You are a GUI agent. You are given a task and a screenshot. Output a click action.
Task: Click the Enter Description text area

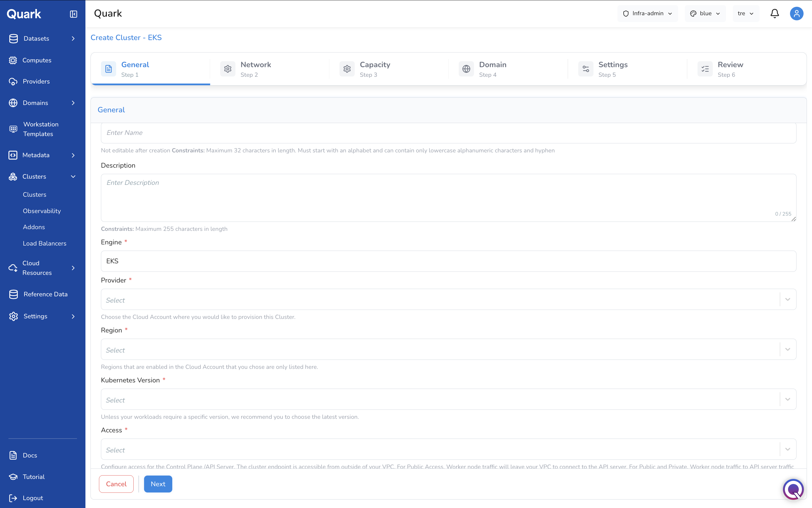(449, 198)
